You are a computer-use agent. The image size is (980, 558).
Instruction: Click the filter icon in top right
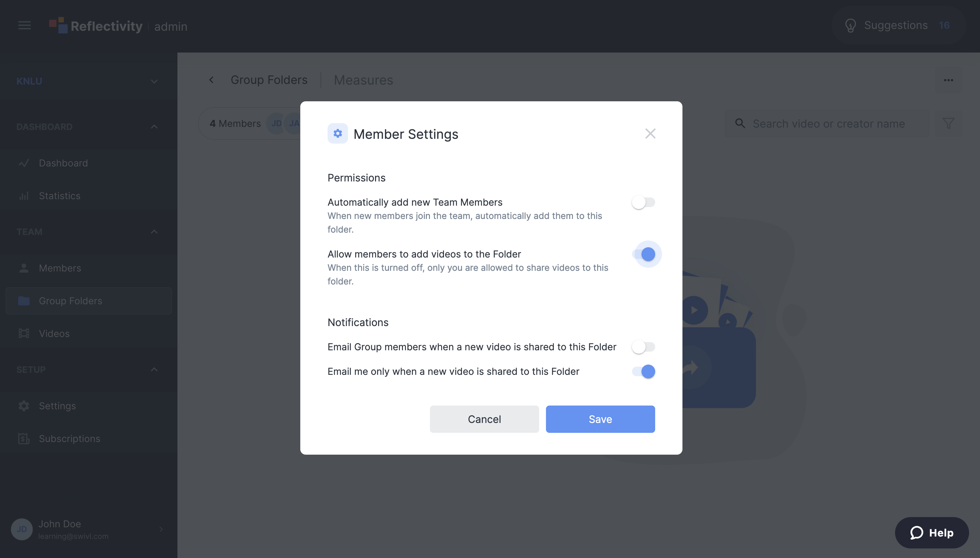coord(948,123)
